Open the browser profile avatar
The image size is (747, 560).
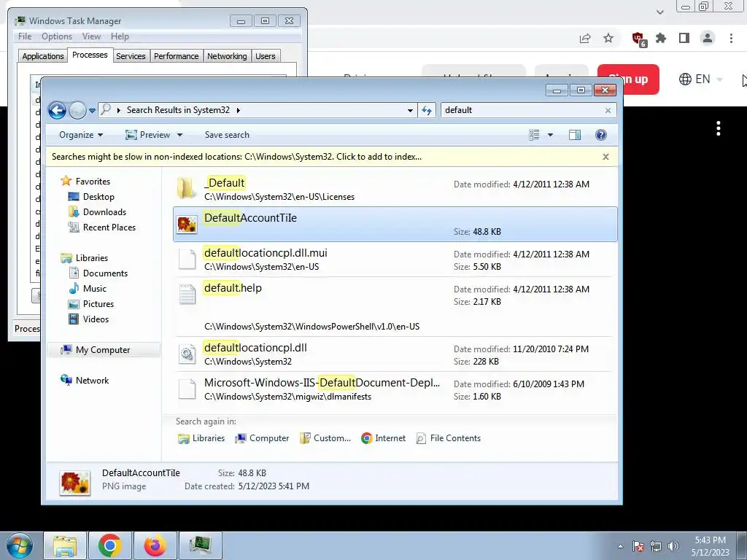click(x=708, y=38)
